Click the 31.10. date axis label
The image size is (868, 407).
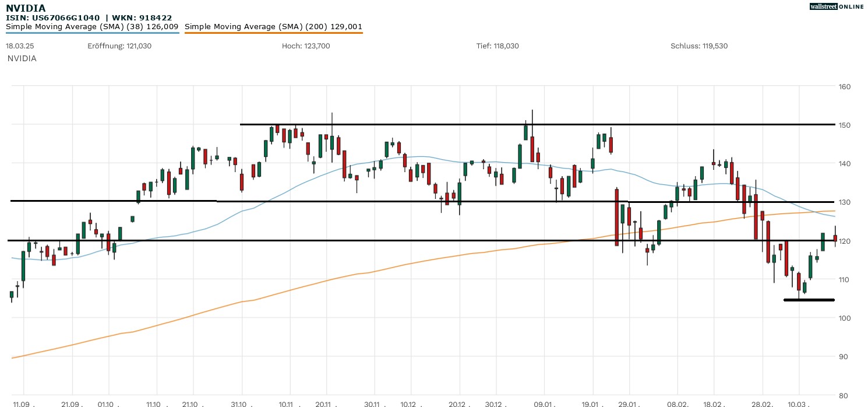242,404
